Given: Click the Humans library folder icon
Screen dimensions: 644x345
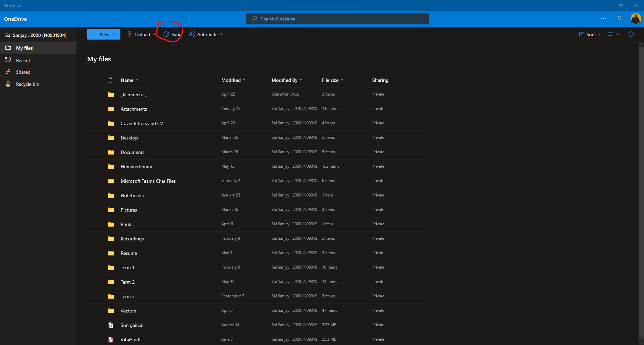Looking at the screenshot, I should 111,167.
